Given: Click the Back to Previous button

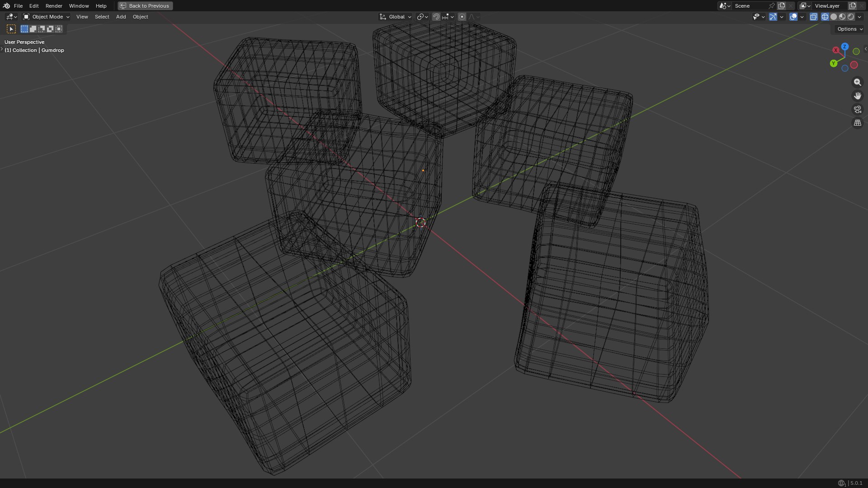Looking at the screenshot, I should click(x=145, y=6).
